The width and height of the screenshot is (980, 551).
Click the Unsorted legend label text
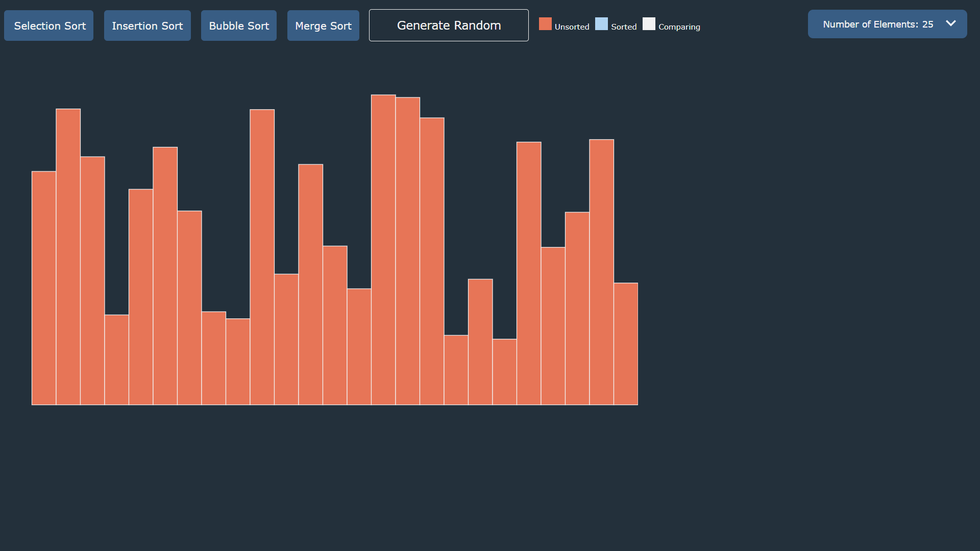click(x=572, y=27)
